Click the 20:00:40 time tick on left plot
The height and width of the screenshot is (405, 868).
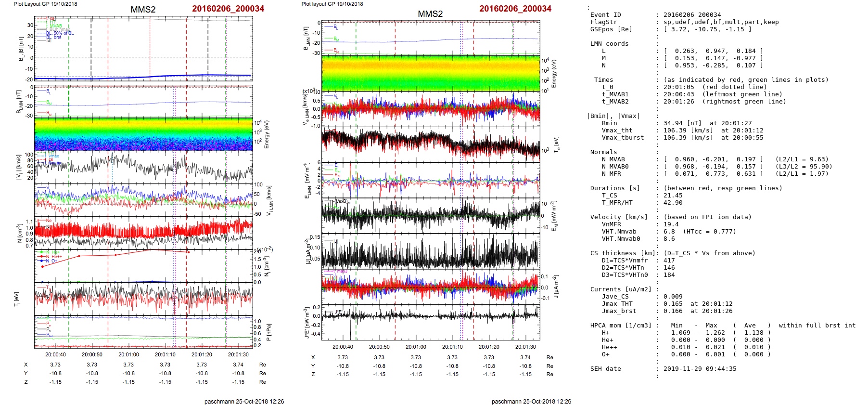55,354
